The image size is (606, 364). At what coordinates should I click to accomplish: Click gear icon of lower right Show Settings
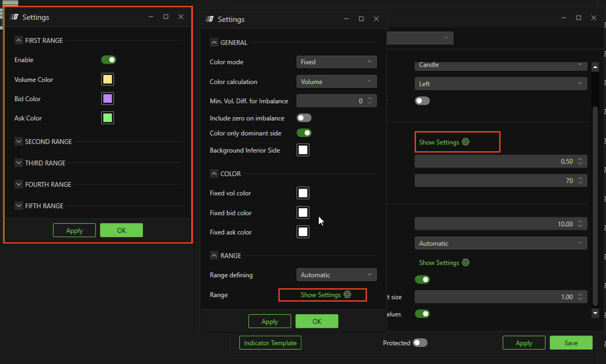pyautogui.click(x=466, y=262)
